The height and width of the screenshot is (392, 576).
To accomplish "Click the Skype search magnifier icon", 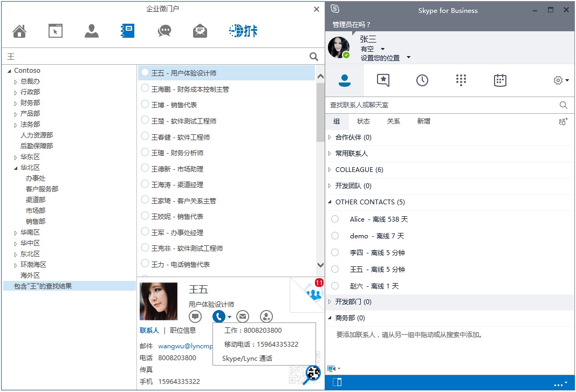I will coord(564,105).
